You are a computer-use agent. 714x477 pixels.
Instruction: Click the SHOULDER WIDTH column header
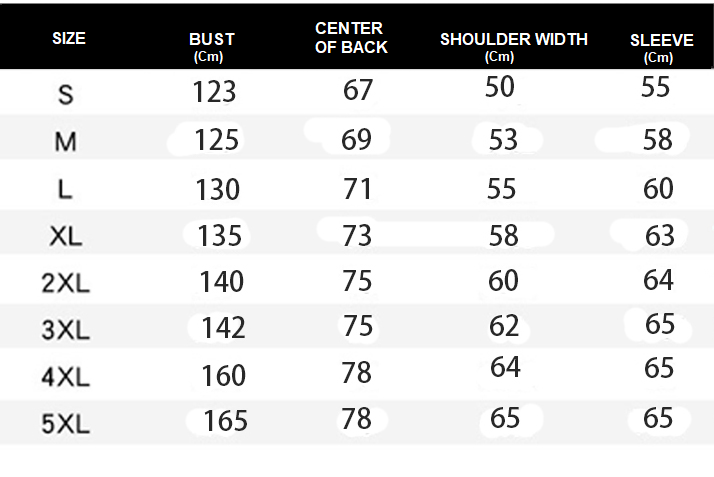tap(514, 40)
